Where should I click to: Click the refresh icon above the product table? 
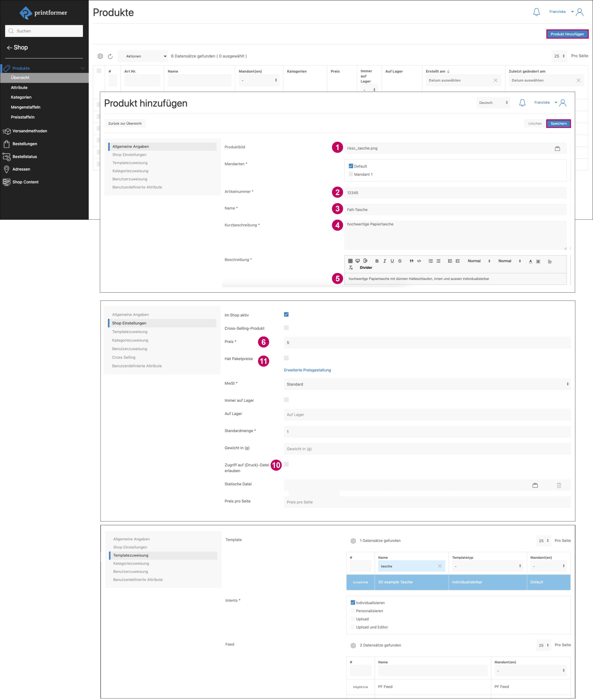110,56
